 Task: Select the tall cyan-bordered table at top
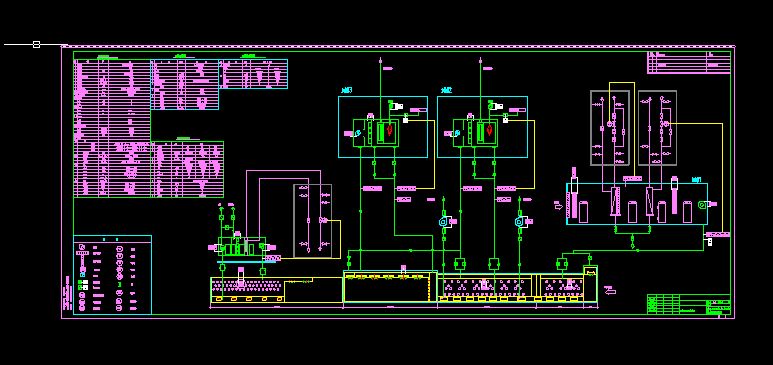(185, 84)
